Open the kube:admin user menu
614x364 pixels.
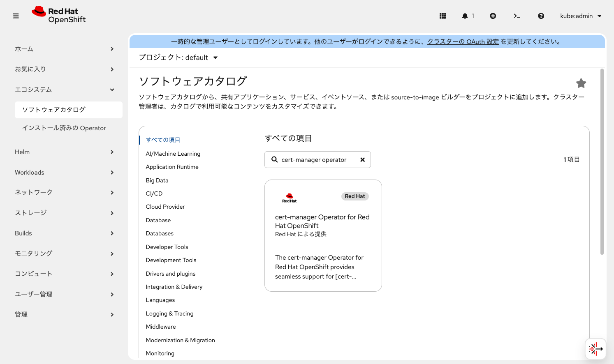pos(580,16)
